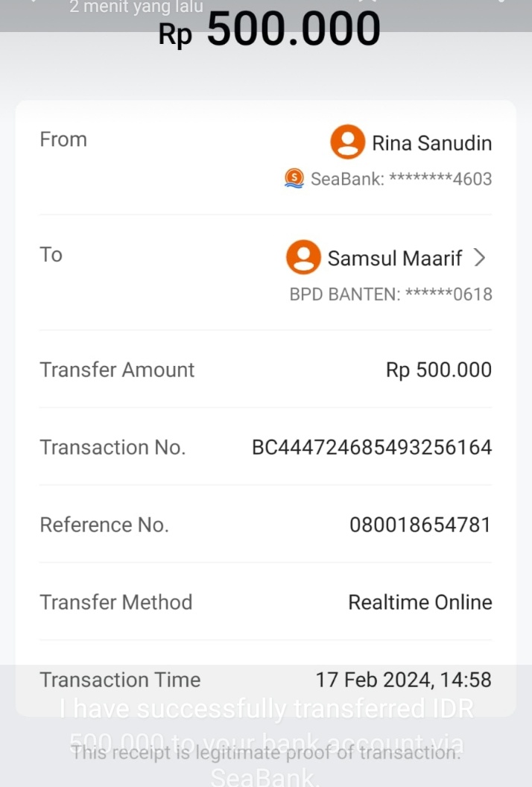
Task: Open recipient Samsul Maarif
Action: pyautogui.click(x=395, y=259)
